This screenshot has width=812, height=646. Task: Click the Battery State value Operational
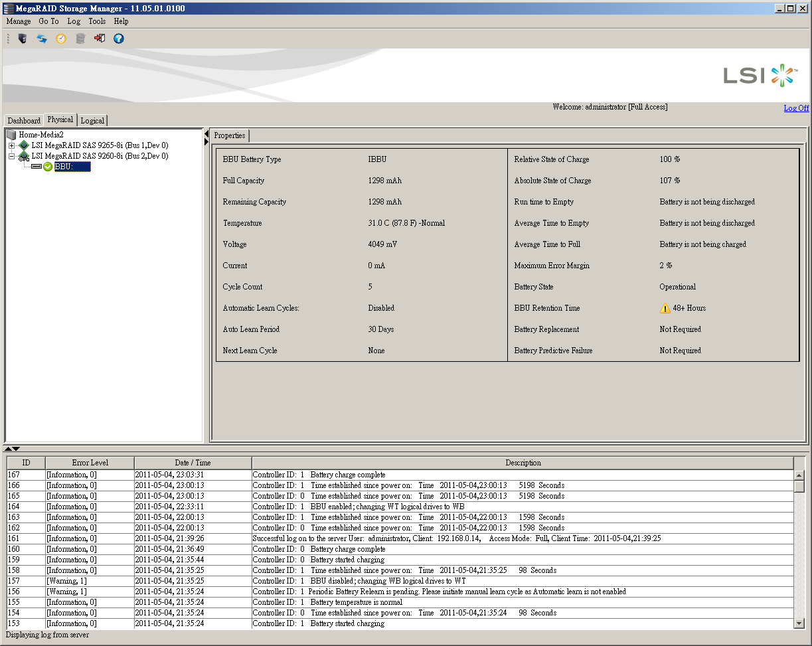click(678, 287)
